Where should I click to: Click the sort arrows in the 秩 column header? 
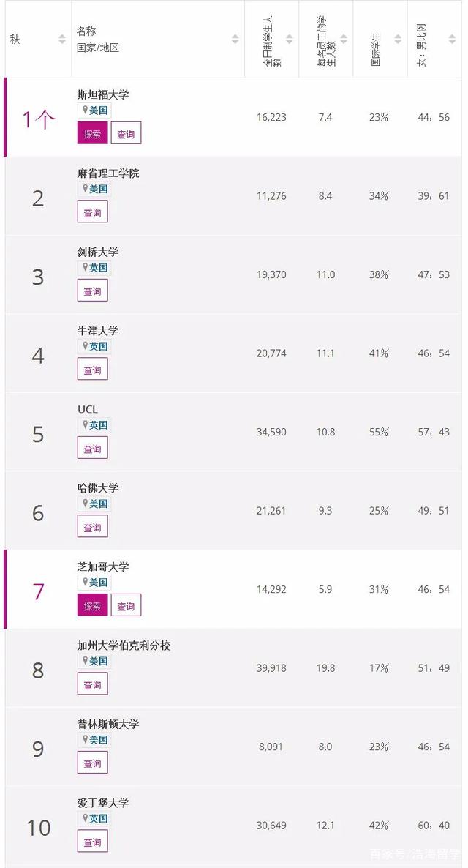[x=62, y=40]
